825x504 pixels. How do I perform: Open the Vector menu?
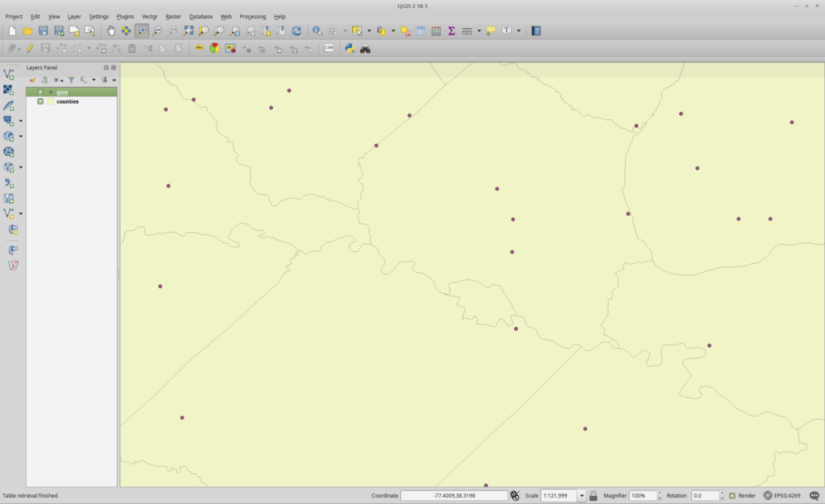(x=148, y=16)
